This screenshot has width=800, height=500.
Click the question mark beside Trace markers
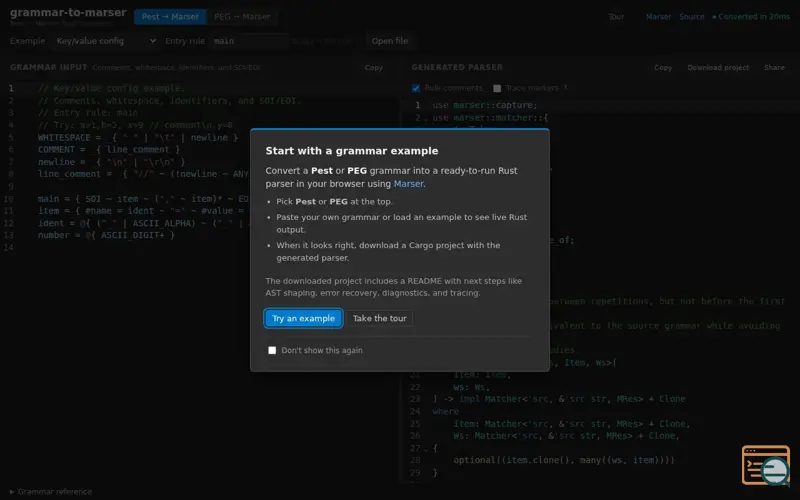coord(565,88)
